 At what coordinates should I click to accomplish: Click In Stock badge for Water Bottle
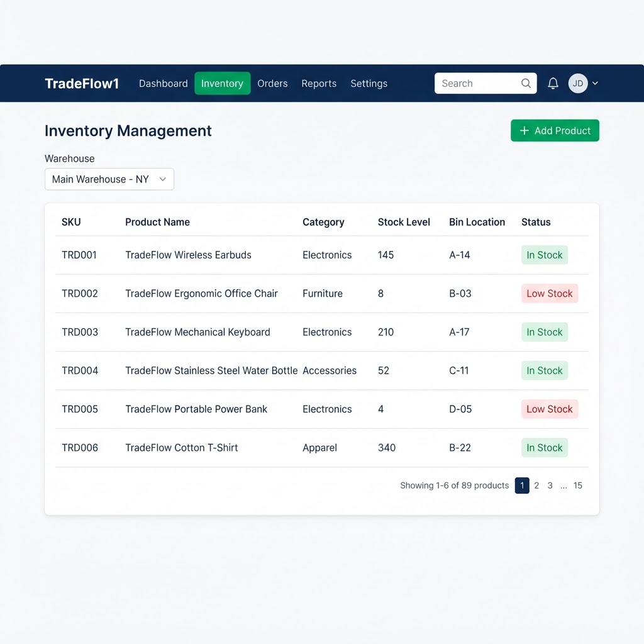coord(545,371)
